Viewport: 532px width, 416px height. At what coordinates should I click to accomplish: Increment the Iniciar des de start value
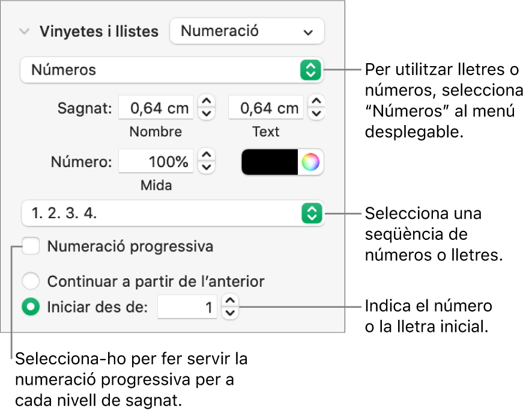pos(231,302)
